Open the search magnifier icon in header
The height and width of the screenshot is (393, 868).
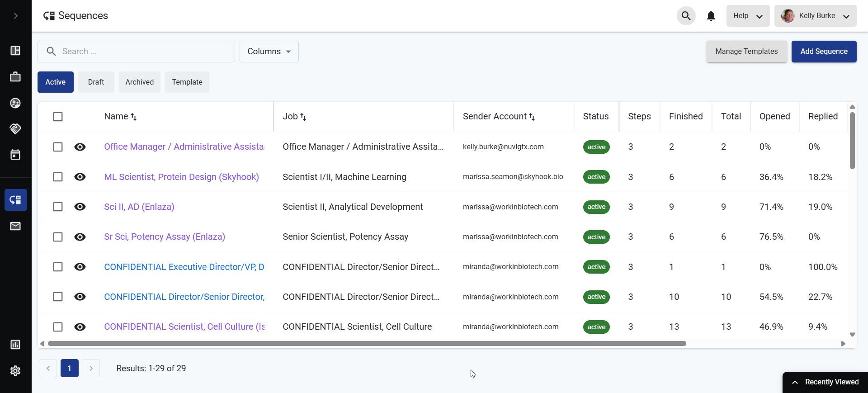686,16
